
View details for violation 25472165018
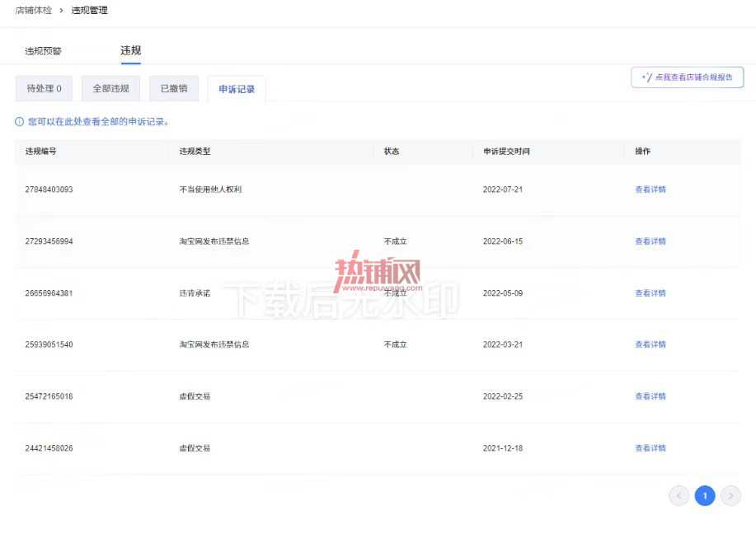pyautogui.click(x=650, y=396)
